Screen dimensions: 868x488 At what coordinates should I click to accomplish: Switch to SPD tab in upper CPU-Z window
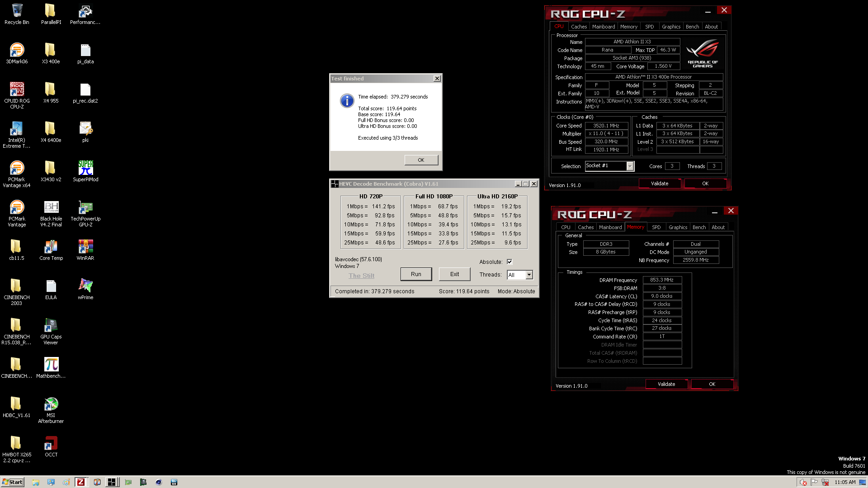click(649, 27)
